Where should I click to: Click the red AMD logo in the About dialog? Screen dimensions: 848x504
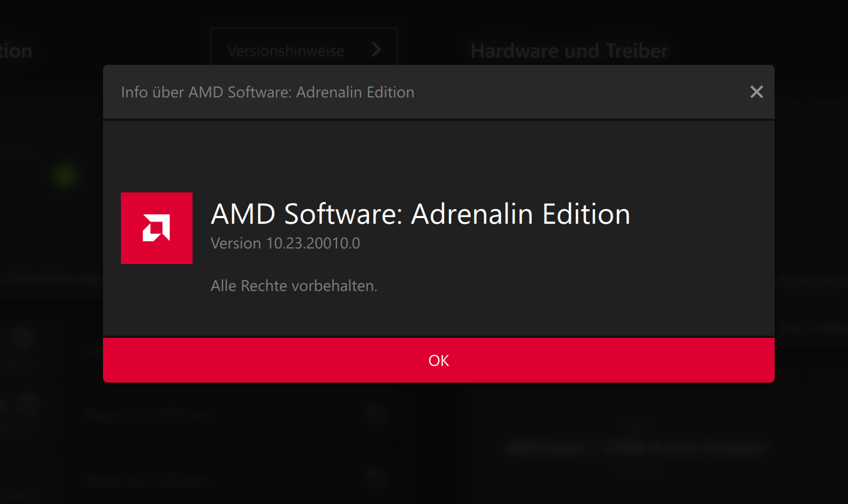[156, 228]
